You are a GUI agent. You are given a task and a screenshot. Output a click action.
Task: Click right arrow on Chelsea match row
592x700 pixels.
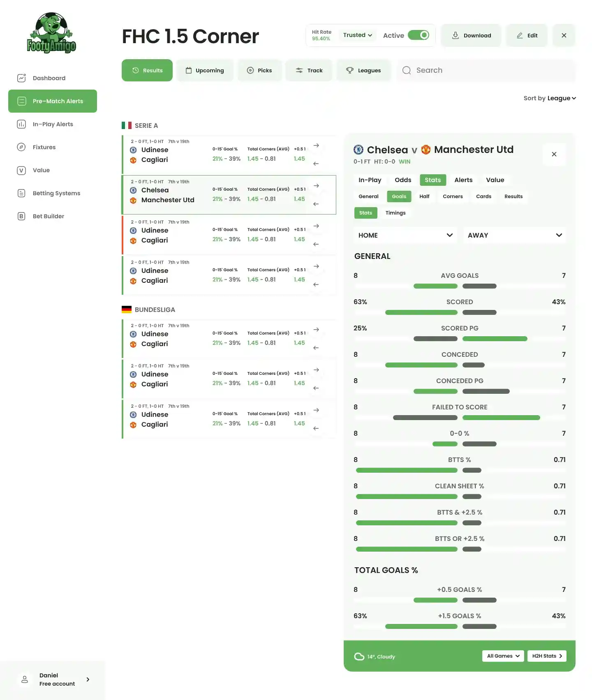(x=316, y=186)
